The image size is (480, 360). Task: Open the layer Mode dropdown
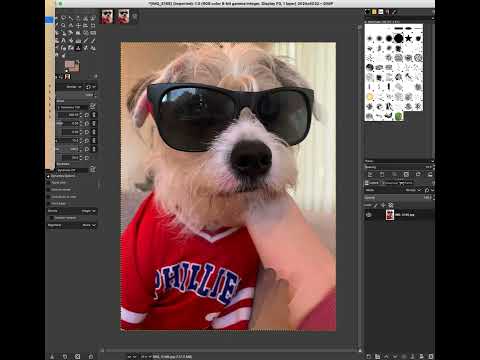394,190
